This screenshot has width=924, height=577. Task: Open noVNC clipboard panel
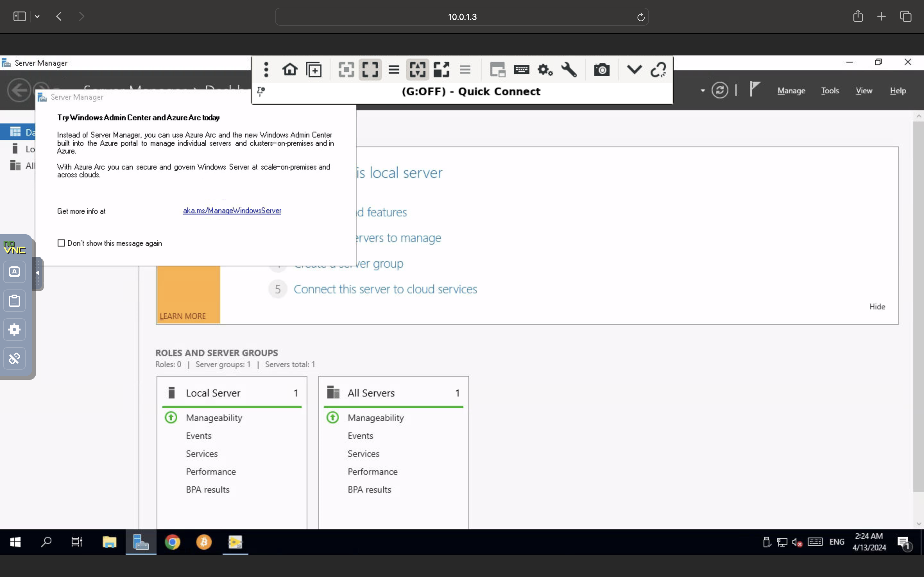coord(14,301)
